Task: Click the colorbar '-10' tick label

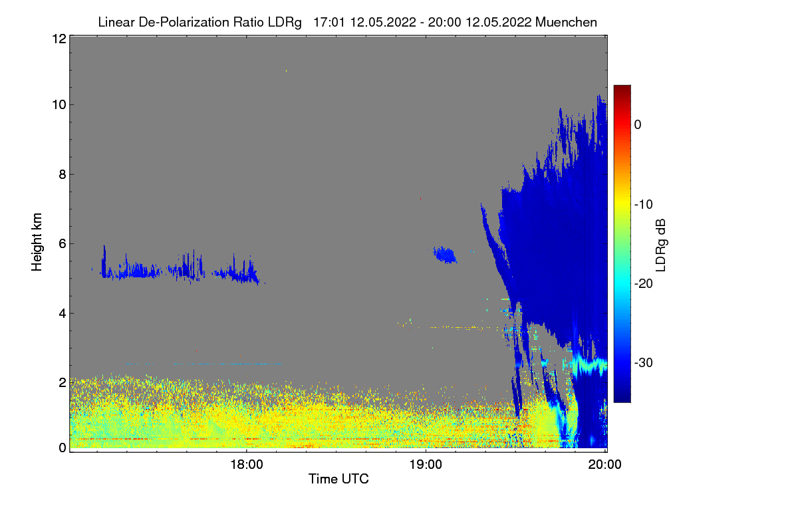Action: 642,204
